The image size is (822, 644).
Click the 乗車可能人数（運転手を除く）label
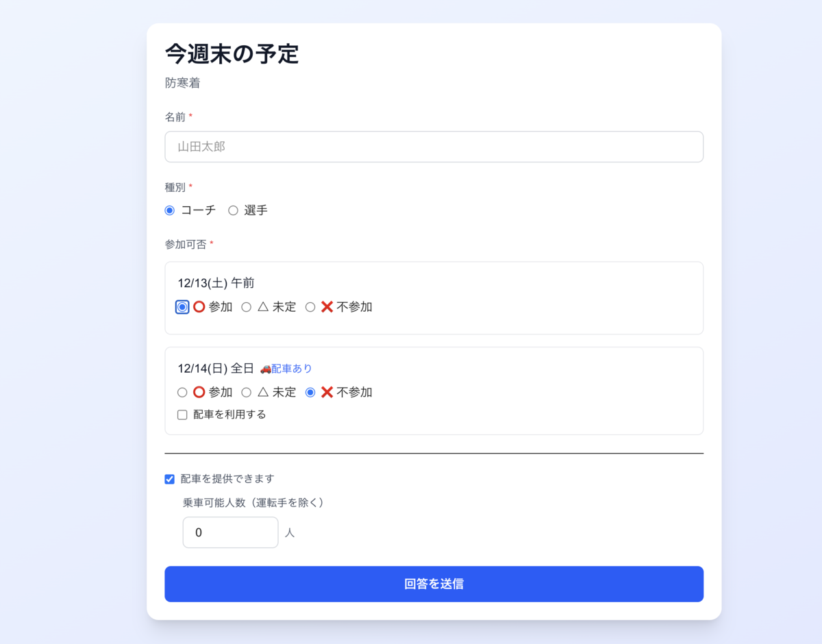coord(253,502)
